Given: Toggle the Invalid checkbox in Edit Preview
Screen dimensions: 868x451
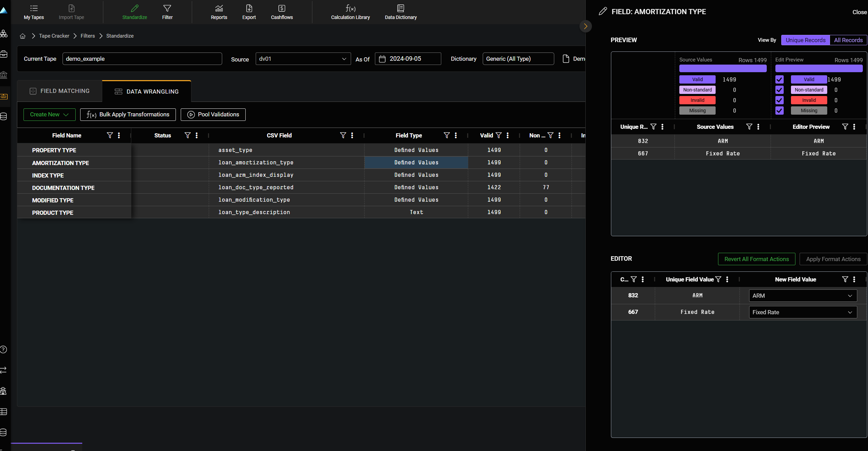Looking at the screenshot, I should pyautogui.click(x=779, y=100).
